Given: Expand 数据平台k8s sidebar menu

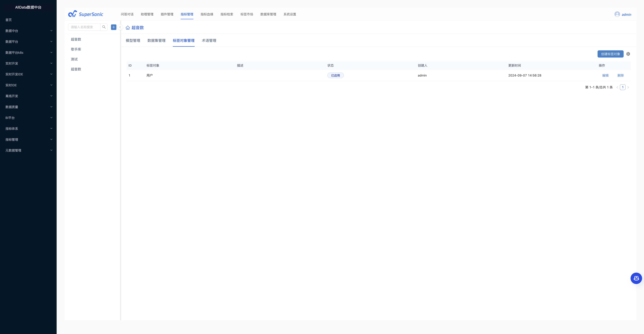Looking at the screenshot, I should [28, 52].
